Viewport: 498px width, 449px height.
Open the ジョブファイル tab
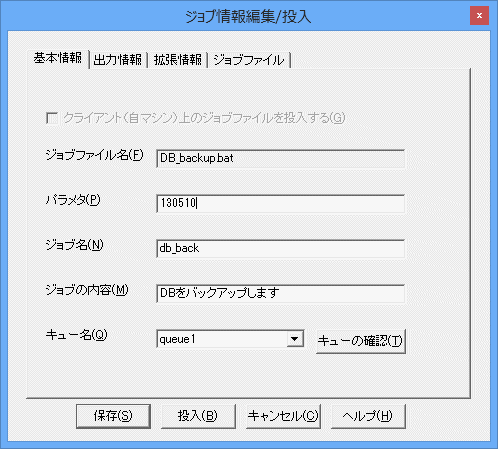point(249,60)
